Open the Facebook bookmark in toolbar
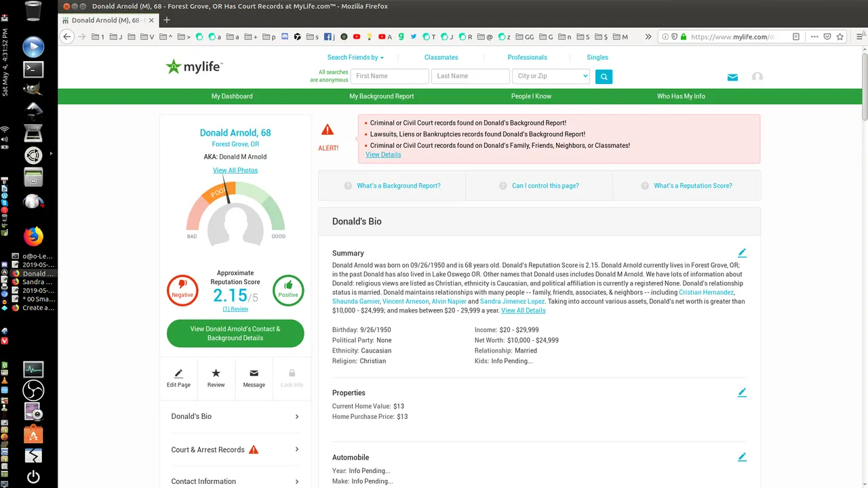The image size is (868, 488). pyautogui.click(x=330, y=37)
